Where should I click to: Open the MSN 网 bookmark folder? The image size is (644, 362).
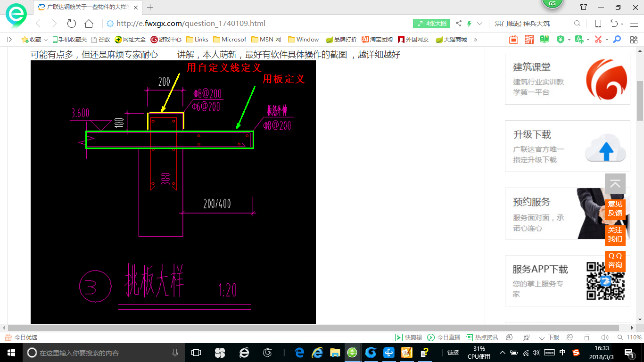[266, 40]
